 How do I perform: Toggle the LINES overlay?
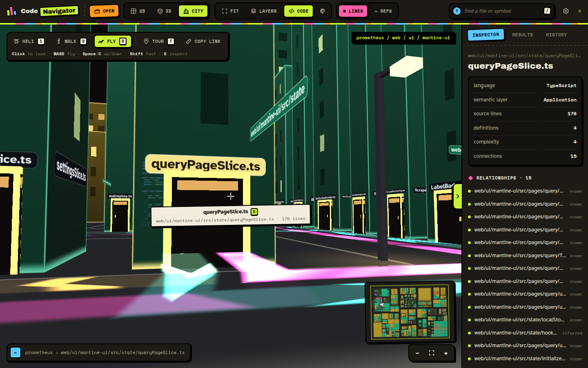pyautogui.click(x=353, y=11)
